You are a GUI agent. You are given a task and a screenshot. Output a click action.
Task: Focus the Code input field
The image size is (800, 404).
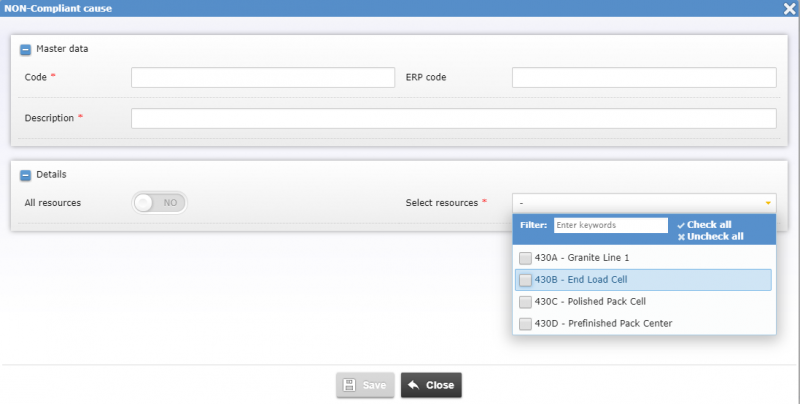pyautogui.click(x=263, y=78)
